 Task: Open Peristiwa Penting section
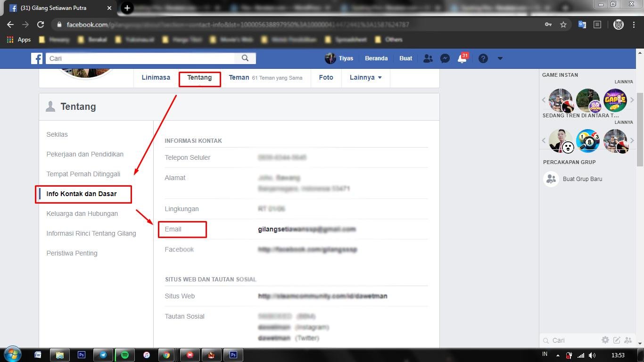[72, 253]
